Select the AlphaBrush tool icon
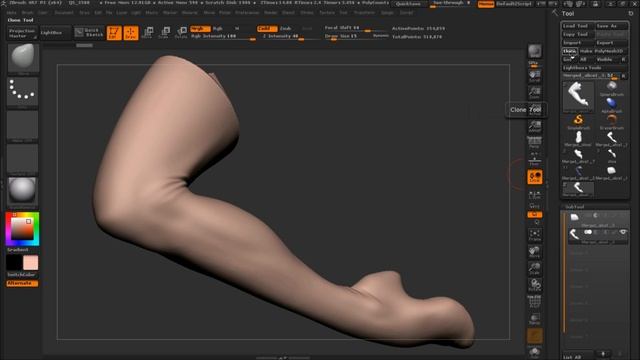This screenshot has width=640, height=360. coord(611,104)
